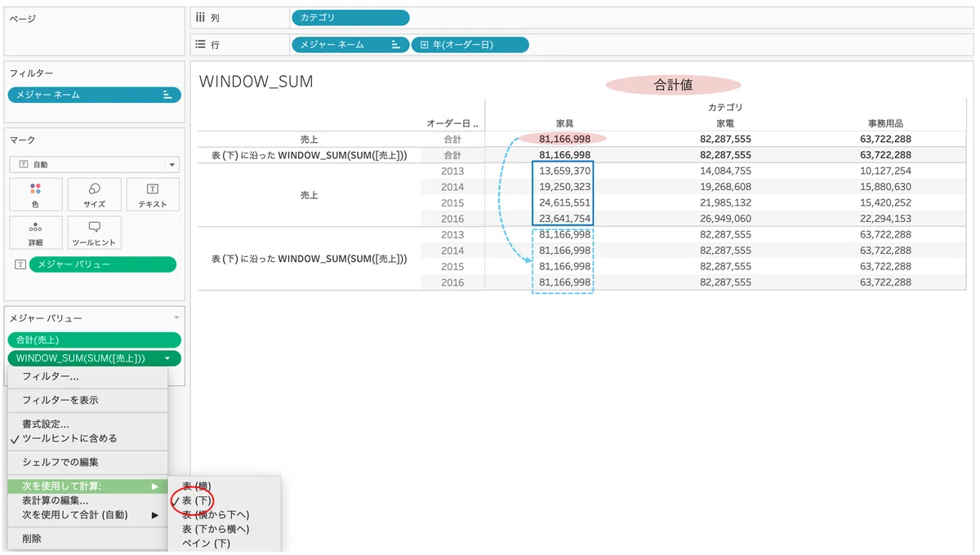Click the 行 rows shelf icon
The image size is (980, 555).
[200, 45]
